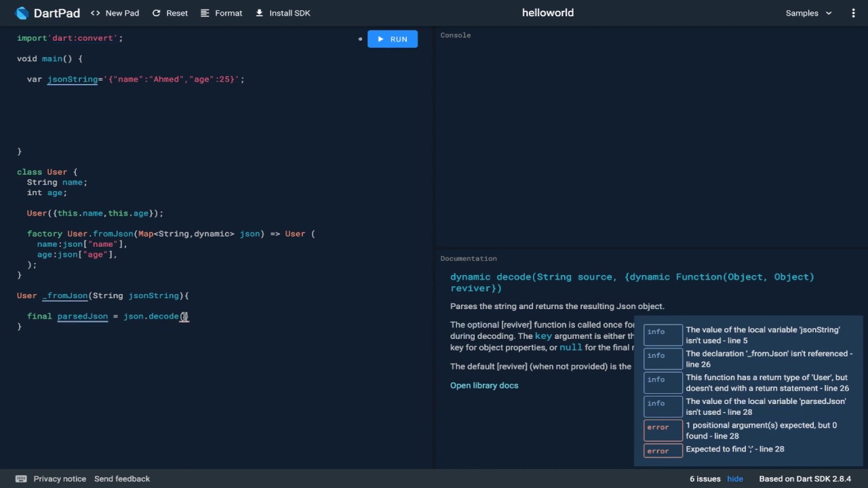Open library docs link

click(484, 386)
